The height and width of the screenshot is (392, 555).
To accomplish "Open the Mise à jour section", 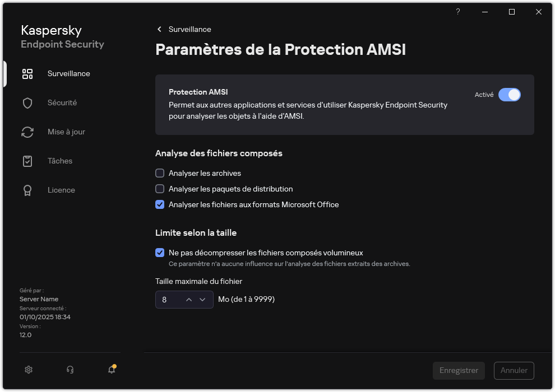I will pyautogui.click(x=66, y=132).
